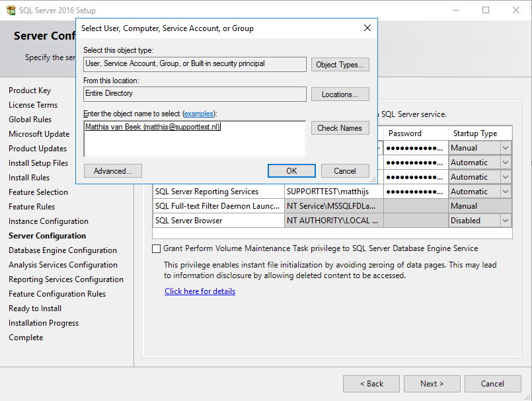This screenshot has width=532, height=401.
Task: Go to Feature Rules step
Action: [x=32, y=207]
